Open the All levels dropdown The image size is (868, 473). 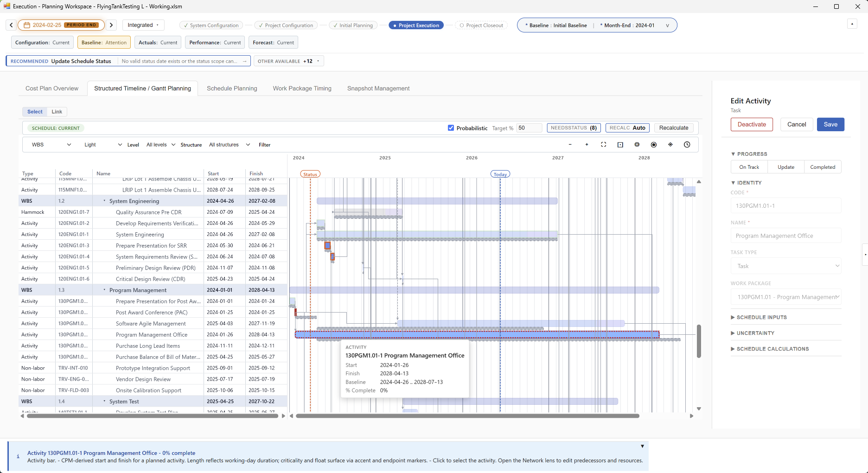160,145
